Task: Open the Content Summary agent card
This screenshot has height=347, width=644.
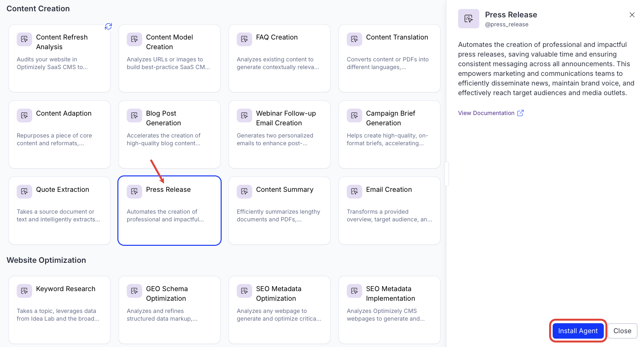Action: click(280, 210)
